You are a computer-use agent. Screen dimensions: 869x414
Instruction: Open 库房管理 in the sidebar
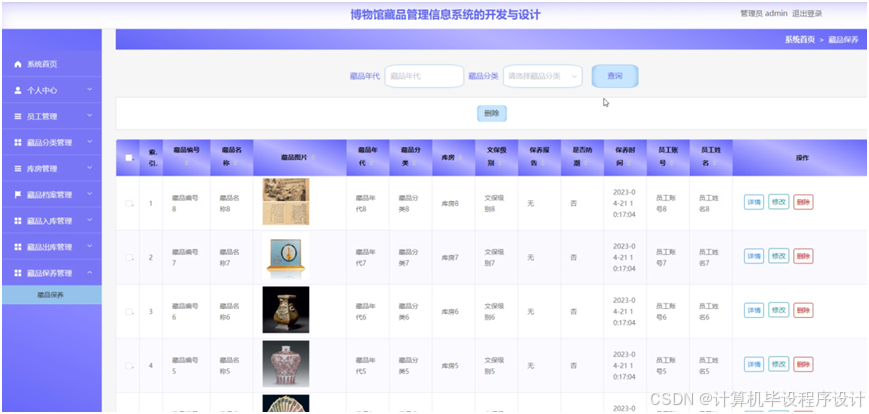click(52, 168)
